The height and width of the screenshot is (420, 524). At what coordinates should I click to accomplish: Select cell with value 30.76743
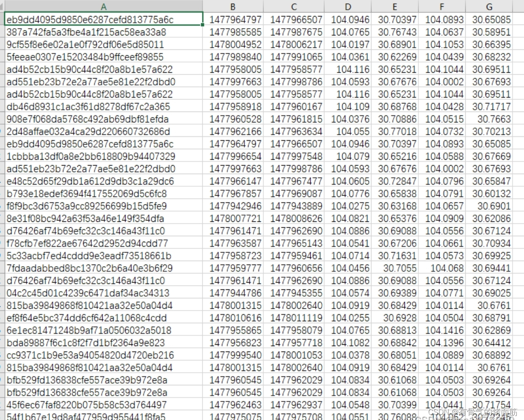[x=395, y=32]
